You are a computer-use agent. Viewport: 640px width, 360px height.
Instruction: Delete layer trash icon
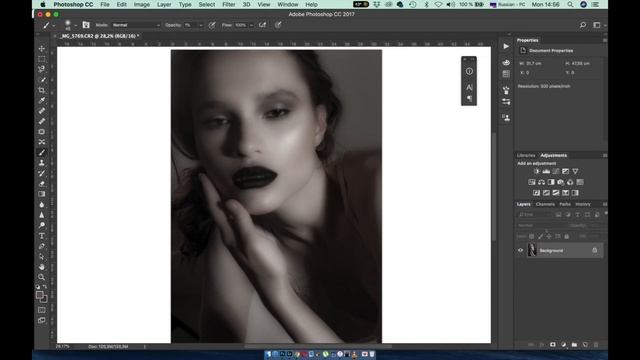click(x=596, y=345)
